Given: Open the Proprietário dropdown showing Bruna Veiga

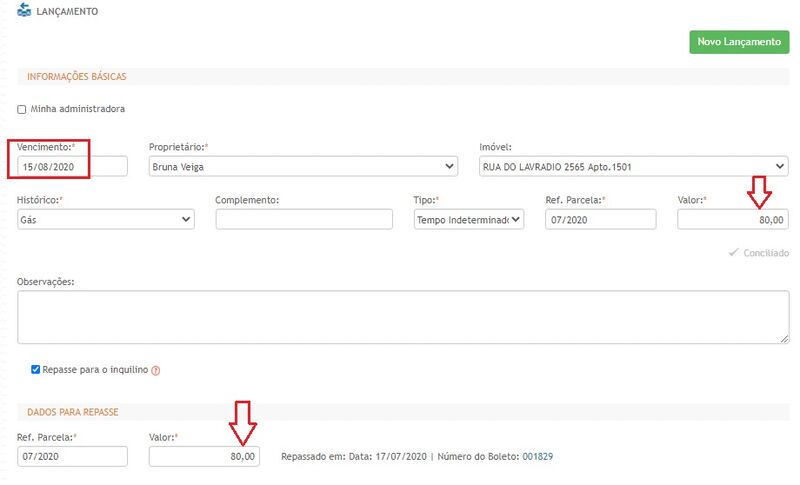Looking at the screenshot, I should coord(303,166).
